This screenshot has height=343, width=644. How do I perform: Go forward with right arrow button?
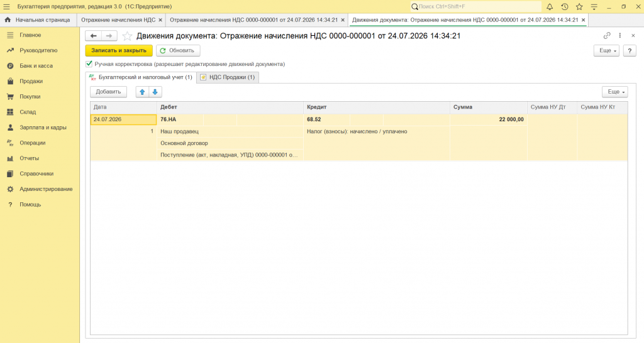coord(109,36)
